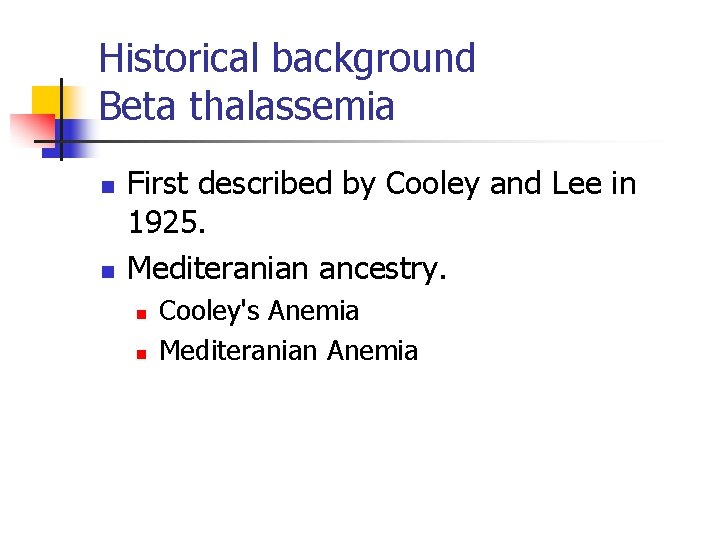This screenshot has width=720, height=540.
Task: Click the "Historical background" title line
Action: (287, 59)
